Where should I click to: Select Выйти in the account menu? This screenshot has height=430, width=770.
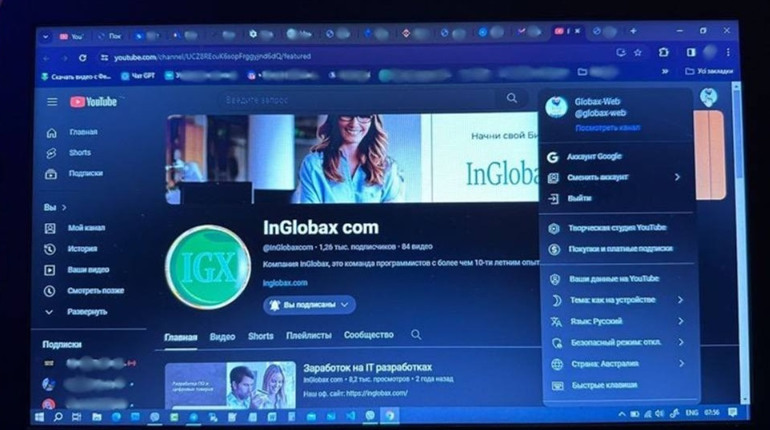pyautogui.click(x=578, y=198)
